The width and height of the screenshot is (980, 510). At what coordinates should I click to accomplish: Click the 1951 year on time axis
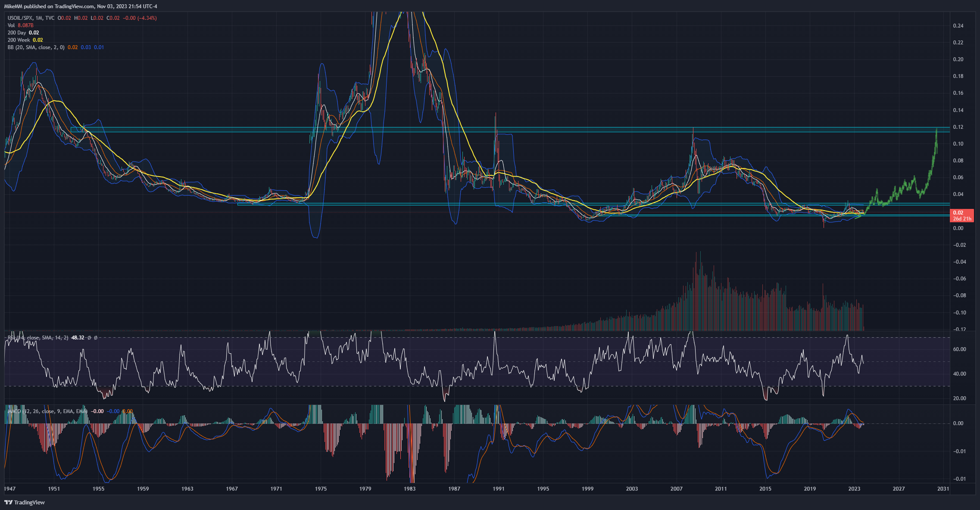(54, 489)
